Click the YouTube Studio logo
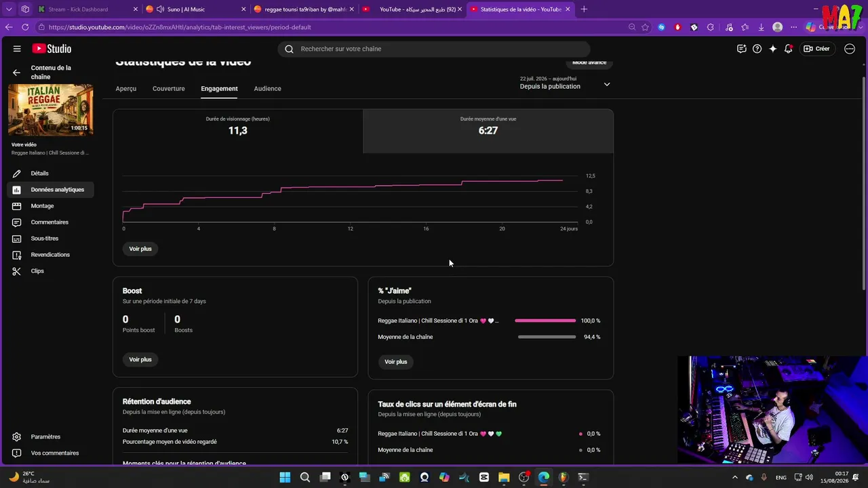 coord(52,49)
